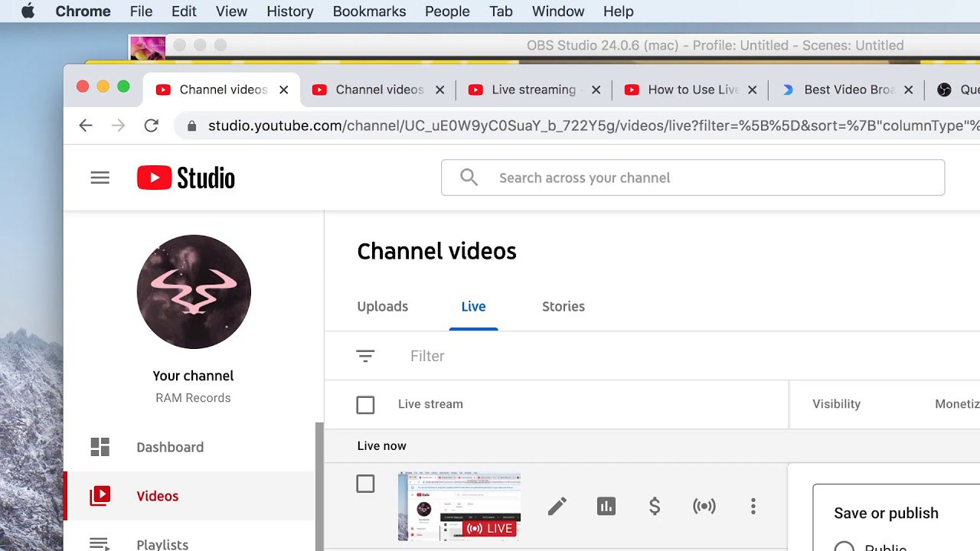Click the dollar monetization icon
The image size is (980, 551).
655,506
